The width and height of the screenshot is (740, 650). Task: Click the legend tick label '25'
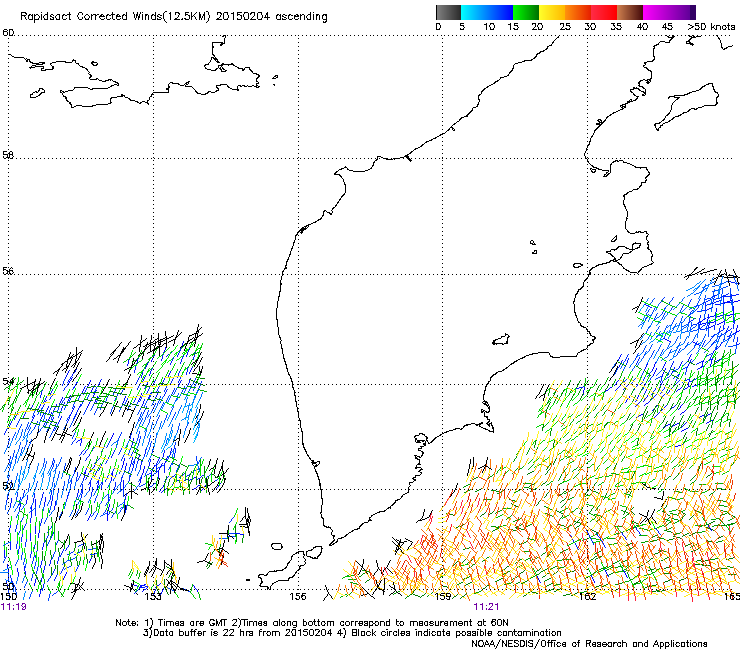565,27
